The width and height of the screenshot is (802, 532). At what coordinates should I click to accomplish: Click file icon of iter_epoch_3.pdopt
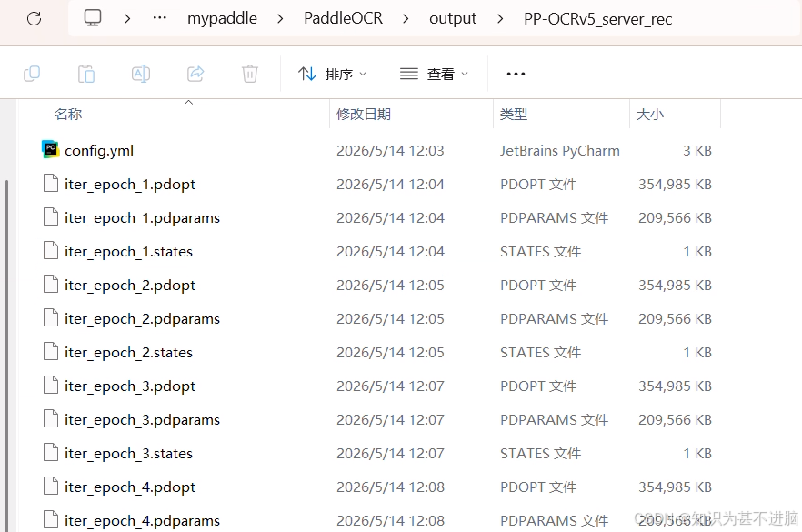click(x=51, y=385)
